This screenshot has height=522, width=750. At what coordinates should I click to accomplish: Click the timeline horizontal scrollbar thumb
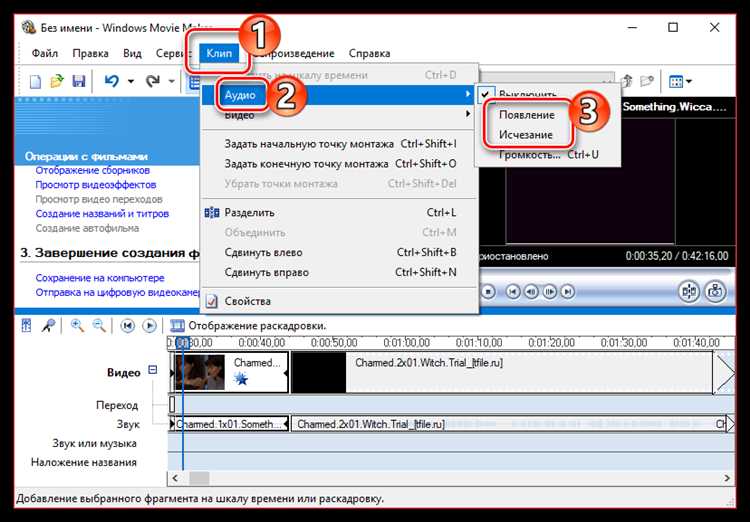click(199, 478)
